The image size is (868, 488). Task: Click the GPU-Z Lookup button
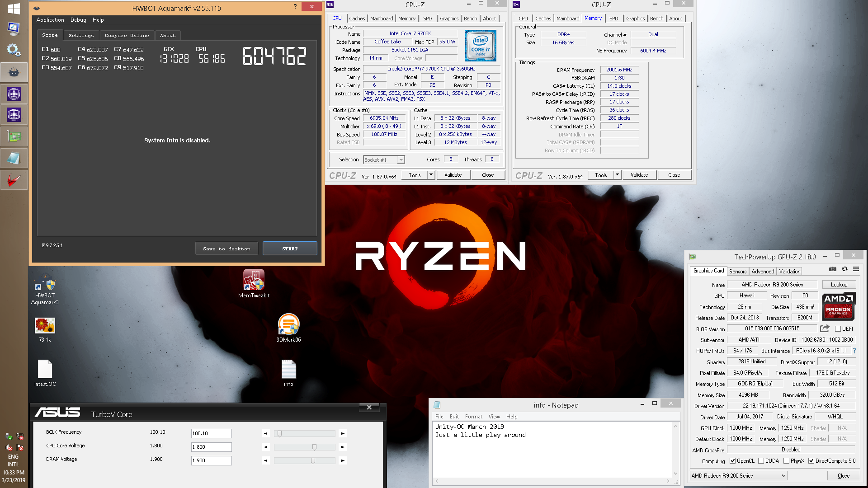[839, 285]
